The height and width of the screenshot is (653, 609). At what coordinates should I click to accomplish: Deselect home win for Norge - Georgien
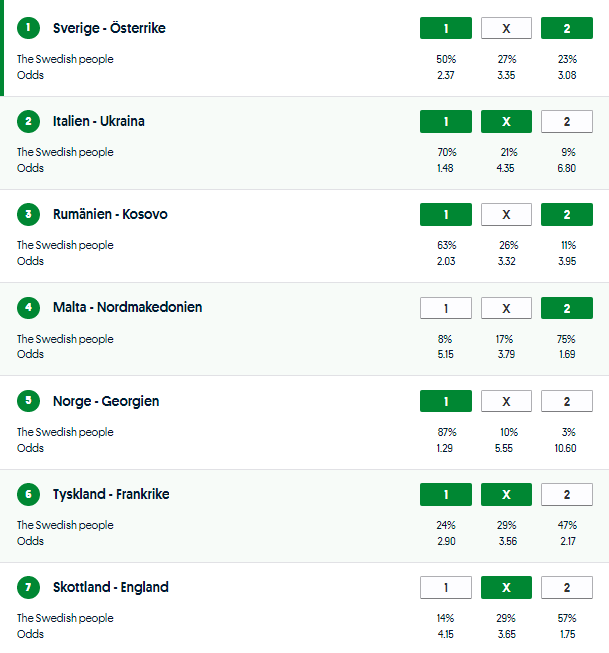[446, 401]
